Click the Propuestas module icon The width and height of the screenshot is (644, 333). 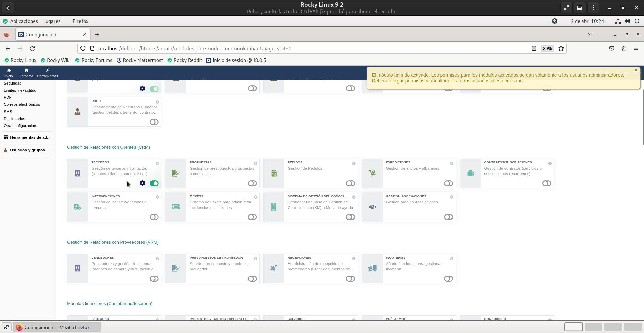click(175, 173)
